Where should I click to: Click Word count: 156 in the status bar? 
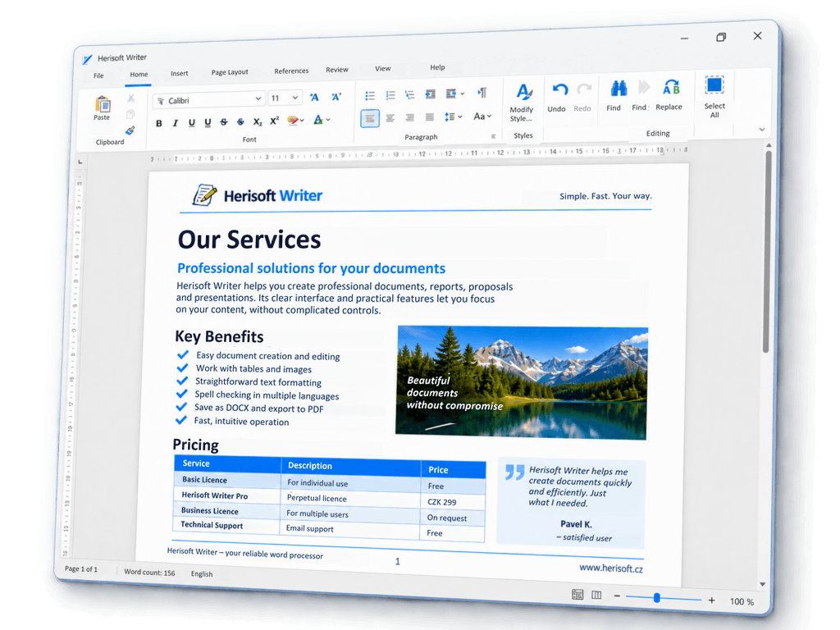(149, 572)
